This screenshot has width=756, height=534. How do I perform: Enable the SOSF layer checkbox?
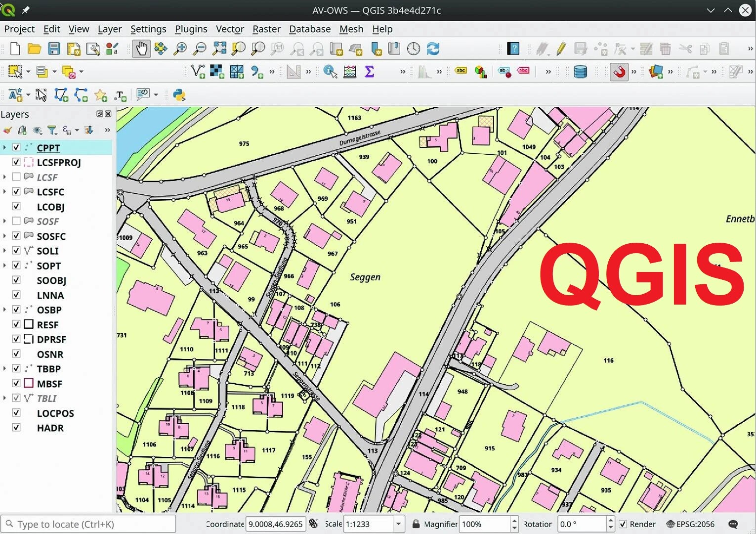tap(16, 221)
